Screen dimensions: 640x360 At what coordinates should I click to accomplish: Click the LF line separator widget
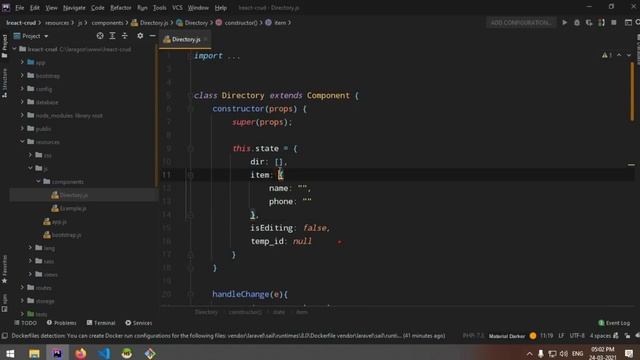(x=561, y=336)
